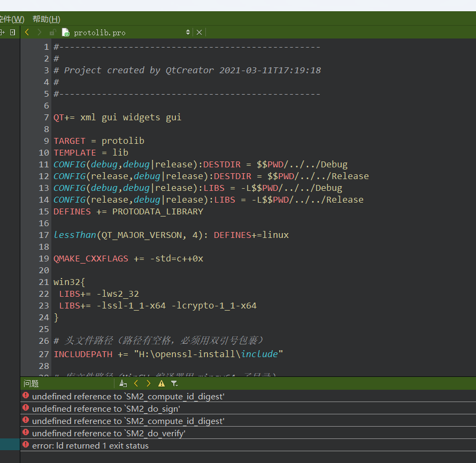Click the lessThan(QT_MAJOR_VERSON, 4) line
The image size is (476, 463).
point(171,235)
